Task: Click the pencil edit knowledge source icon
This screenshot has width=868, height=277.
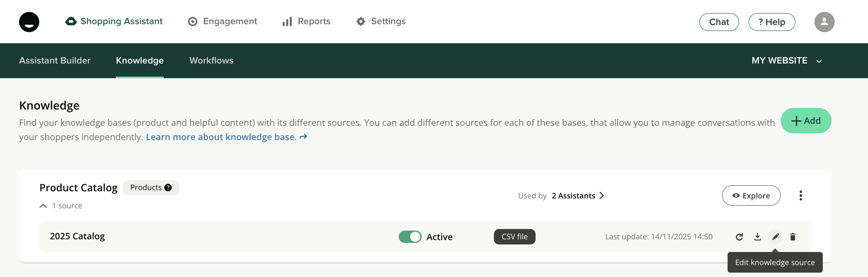Action: coord(775,237)
